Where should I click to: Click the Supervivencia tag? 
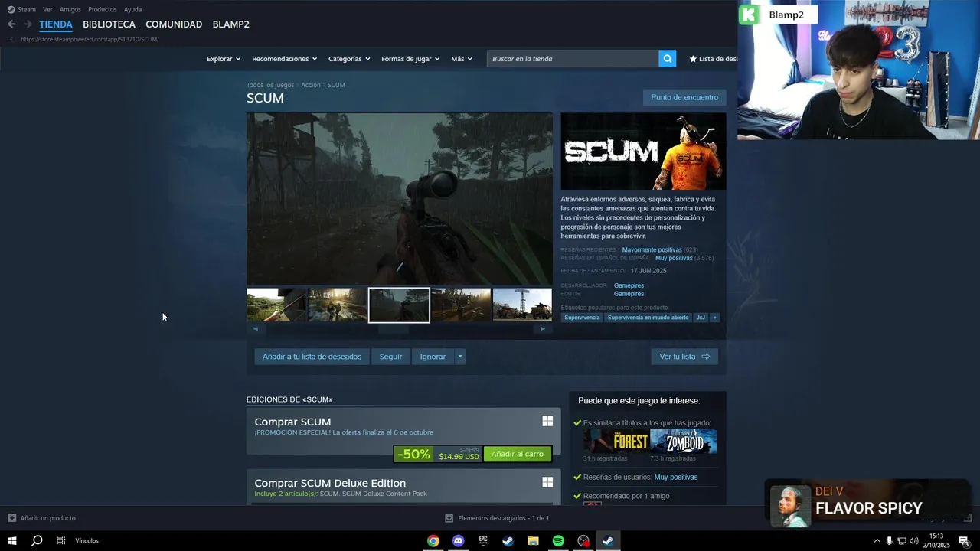click(582, 318)
